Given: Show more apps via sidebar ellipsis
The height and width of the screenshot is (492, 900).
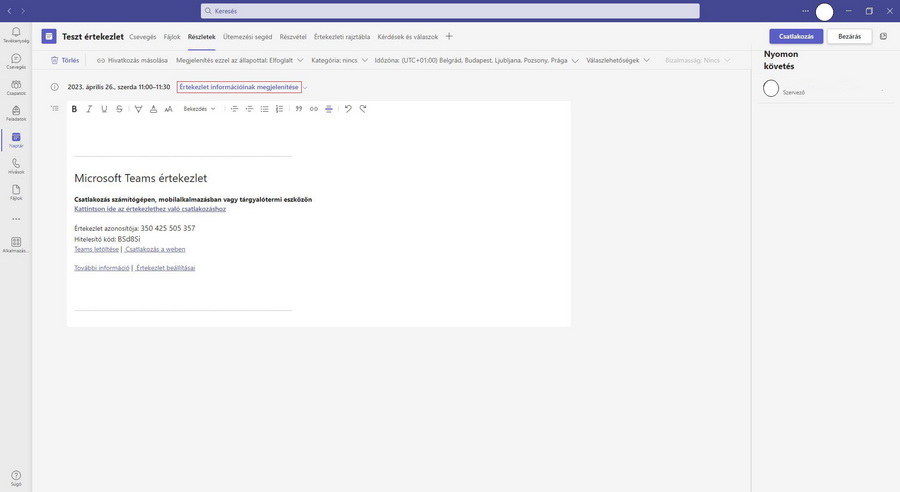Looking at the screenshot, I should pyautogui.click(x=16, y=219).
